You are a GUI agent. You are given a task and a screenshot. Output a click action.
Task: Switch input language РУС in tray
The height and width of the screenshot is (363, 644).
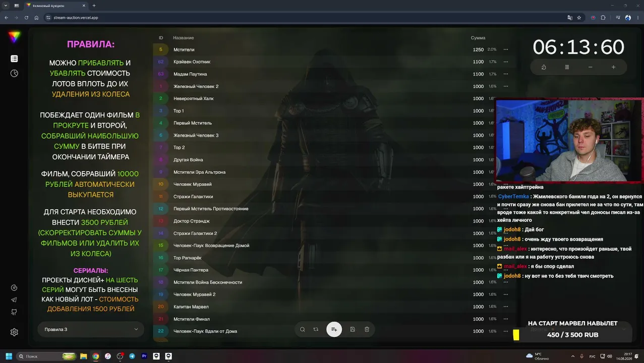[x=593, y=356]
